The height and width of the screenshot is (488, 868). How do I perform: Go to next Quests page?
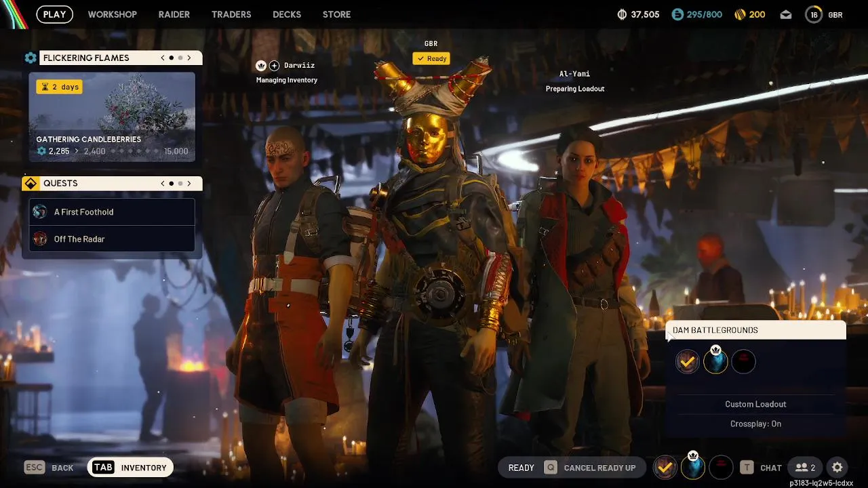coord(189,183)
